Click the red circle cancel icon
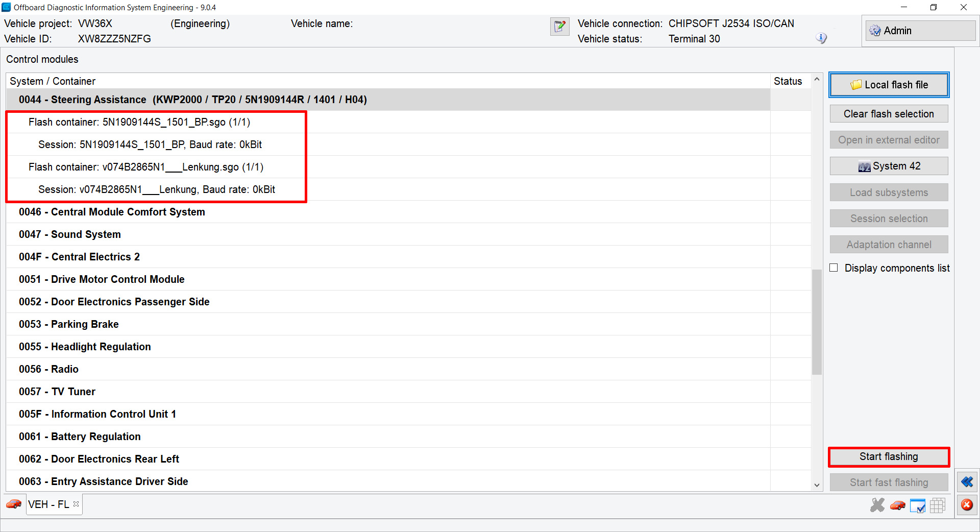 [967, 505]
